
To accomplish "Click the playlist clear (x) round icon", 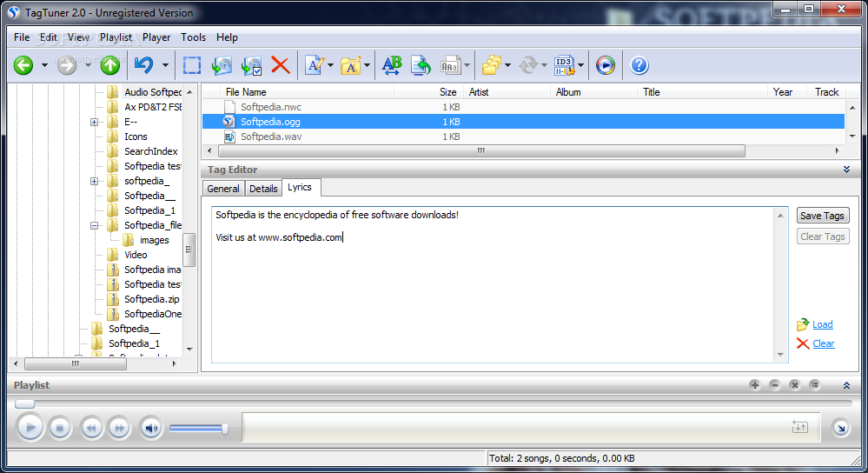I will tap(794, 385).
